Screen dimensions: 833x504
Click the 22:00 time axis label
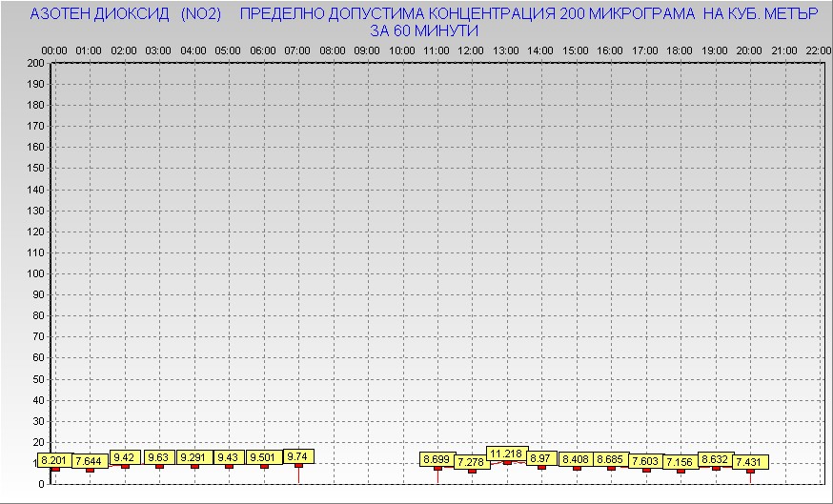[x=818, y=50]
